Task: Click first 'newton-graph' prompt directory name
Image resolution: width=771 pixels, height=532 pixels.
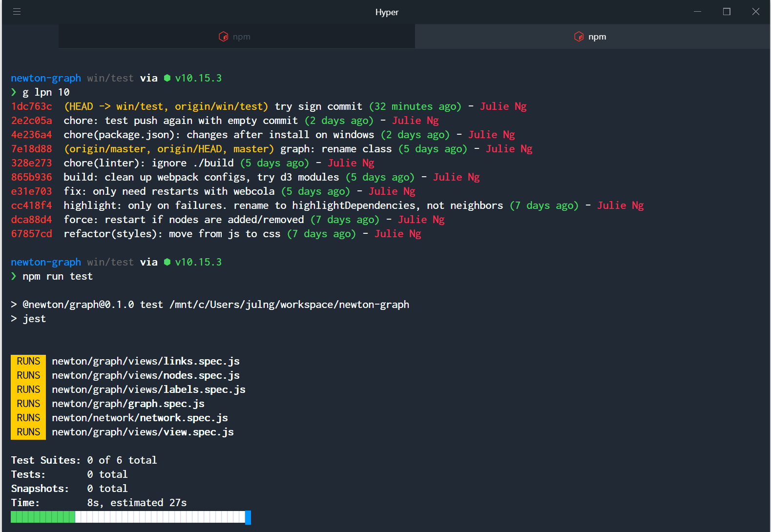Action: [x=46, y=78]
